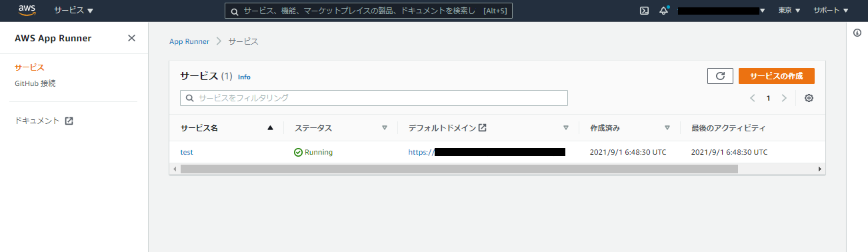Open the info panel icon on right edge

(857, 33)
